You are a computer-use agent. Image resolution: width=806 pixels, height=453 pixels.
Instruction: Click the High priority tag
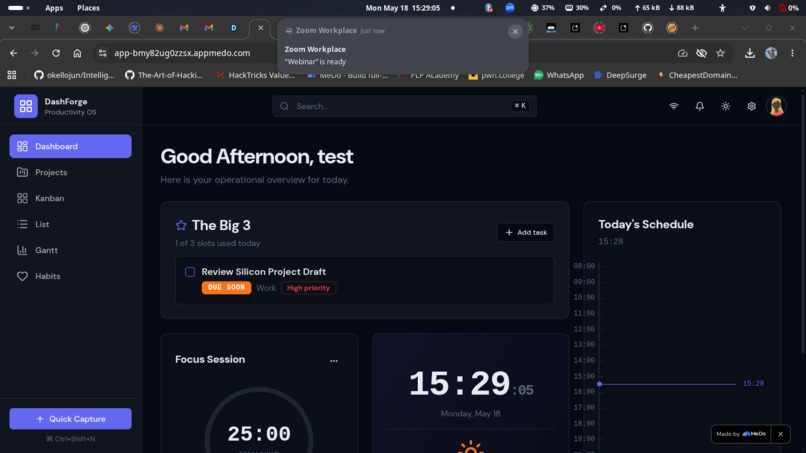(308, 288)
